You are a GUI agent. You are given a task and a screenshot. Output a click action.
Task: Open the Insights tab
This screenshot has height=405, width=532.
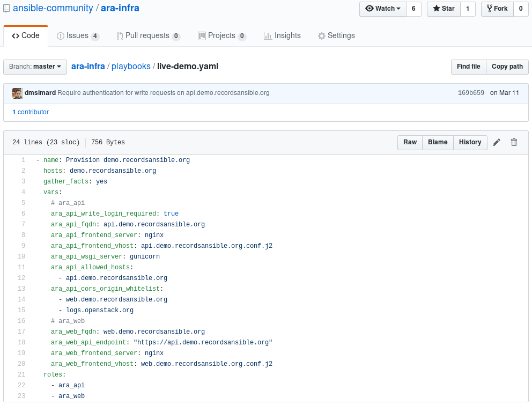(x=282, y=35)
